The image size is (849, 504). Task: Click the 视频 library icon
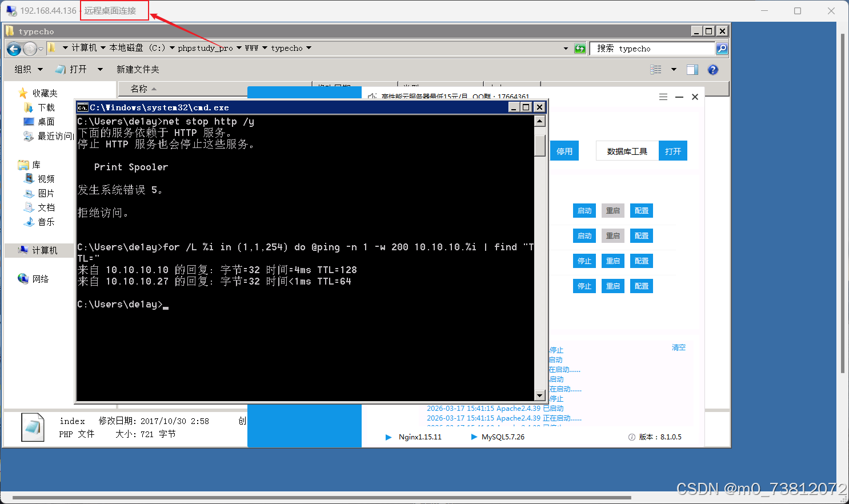(29, 179)
